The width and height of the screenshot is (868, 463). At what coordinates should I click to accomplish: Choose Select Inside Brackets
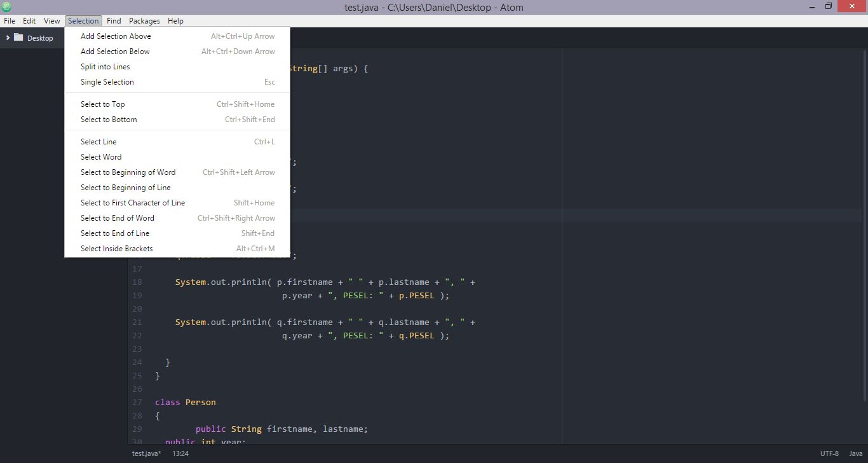177,249
